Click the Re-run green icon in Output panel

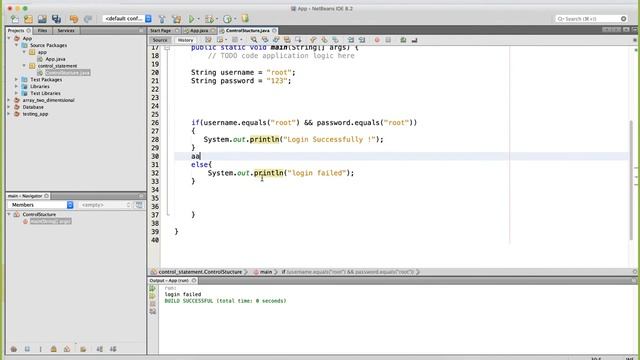pos(153,289)
